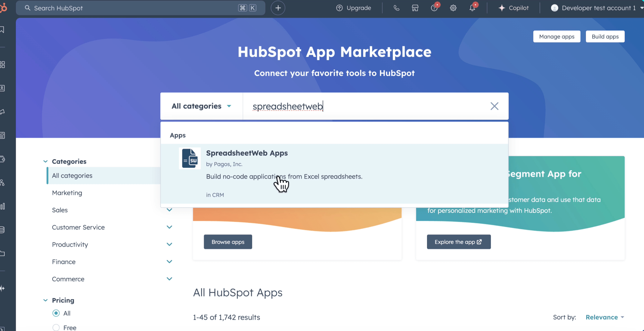Open the create new plus button
The height and width of the screenshot is (331, 644).
click(278, 8)
